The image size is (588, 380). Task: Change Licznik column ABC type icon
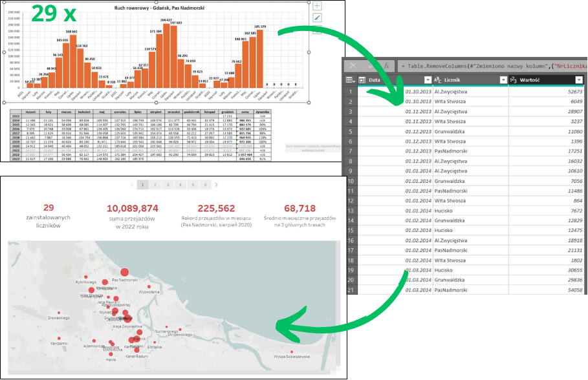click(438, 80)
